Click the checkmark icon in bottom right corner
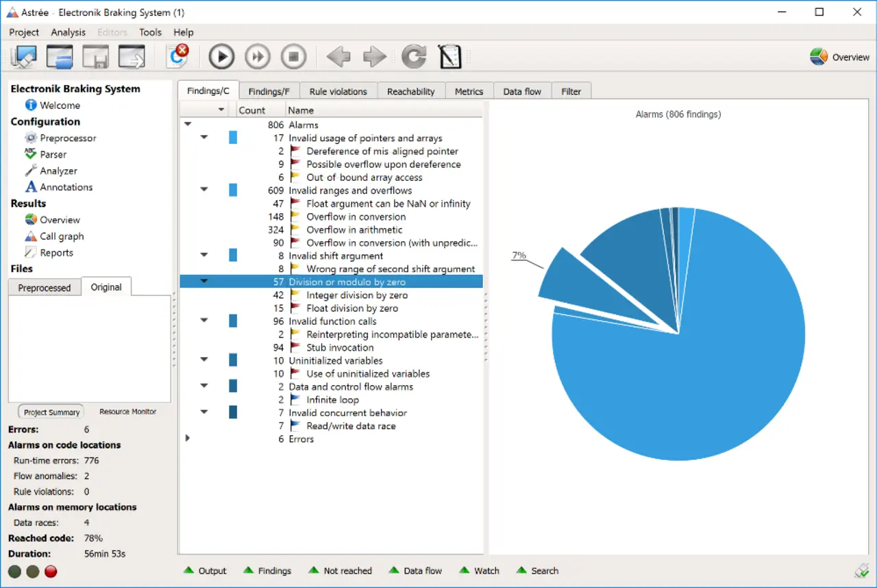 click(x=862, y=571)
